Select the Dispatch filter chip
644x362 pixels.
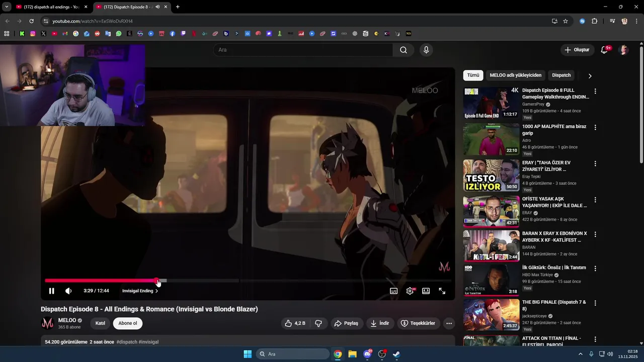tap(561, 75)
